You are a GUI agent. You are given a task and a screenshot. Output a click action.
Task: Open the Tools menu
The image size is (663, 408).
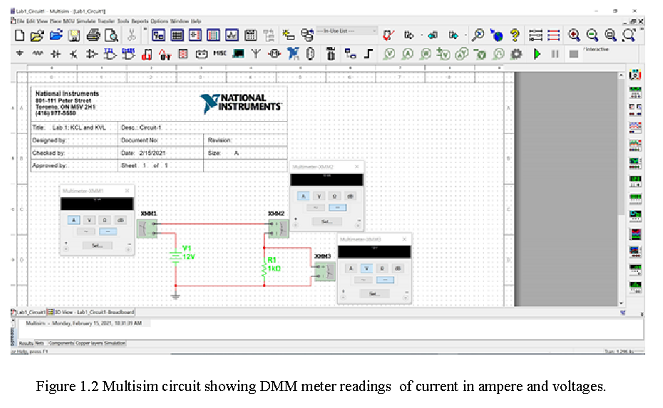coord(123,21)
